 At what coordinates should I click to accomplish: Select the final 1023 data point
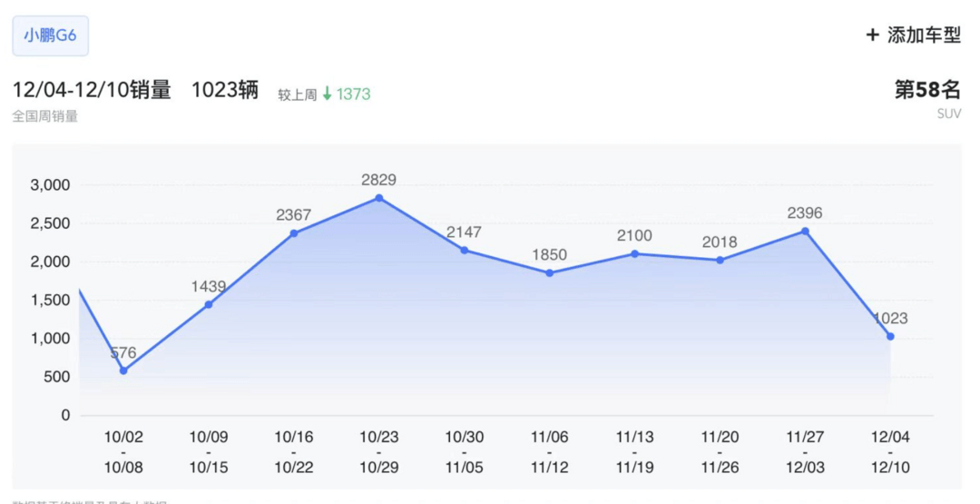(890, 336)
